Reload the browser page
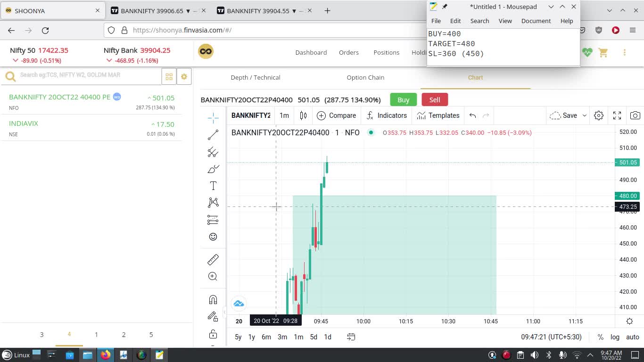This screenshot has height=362, width=644. coord(45,30)
